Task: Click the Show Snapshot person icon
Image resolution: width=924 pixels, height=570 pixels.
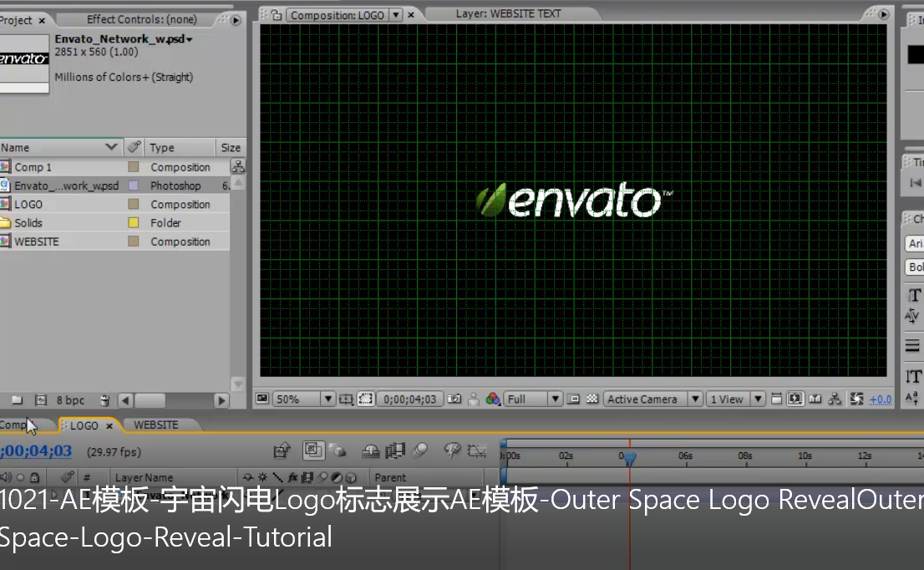Action: click(x=473, y=399)
